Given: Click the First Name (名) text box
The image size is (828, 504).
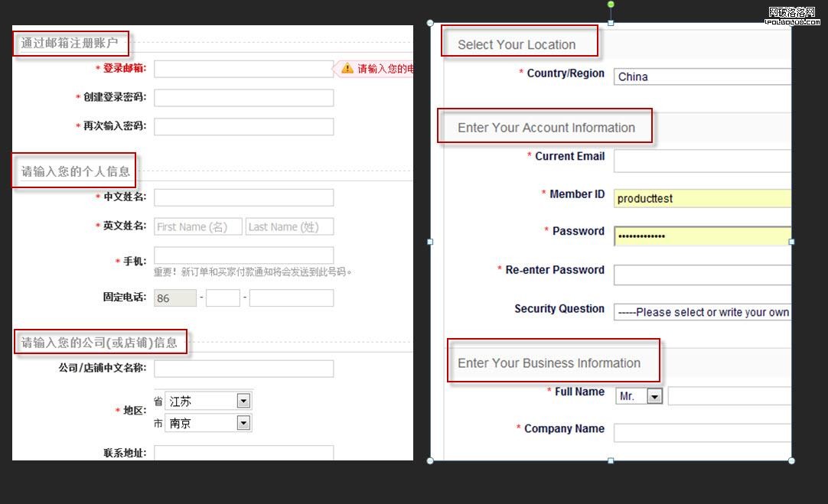Looking at the screenshot, I should (198, 226).
